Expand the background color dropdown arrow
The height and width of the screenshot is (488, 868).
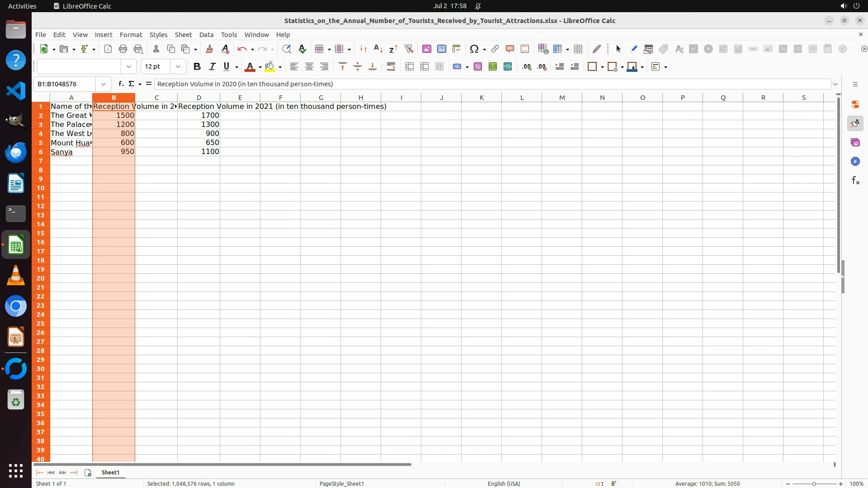pos(280,67)
